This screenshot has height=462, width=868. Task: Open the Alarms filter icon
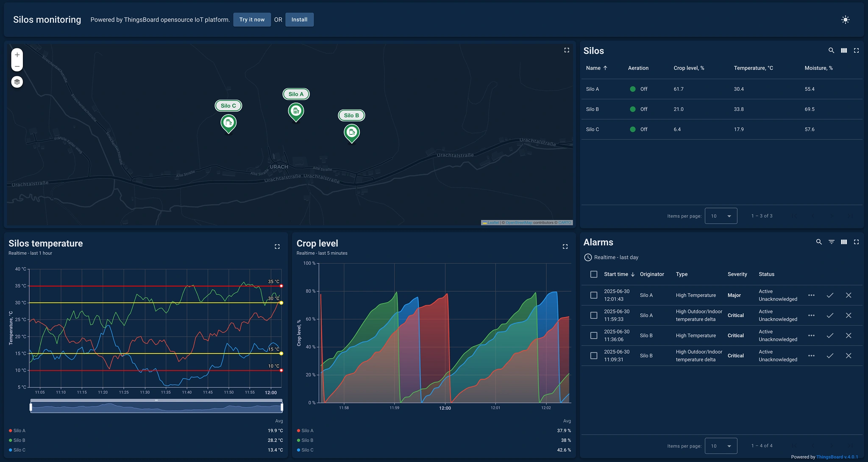tap(831, 242)
